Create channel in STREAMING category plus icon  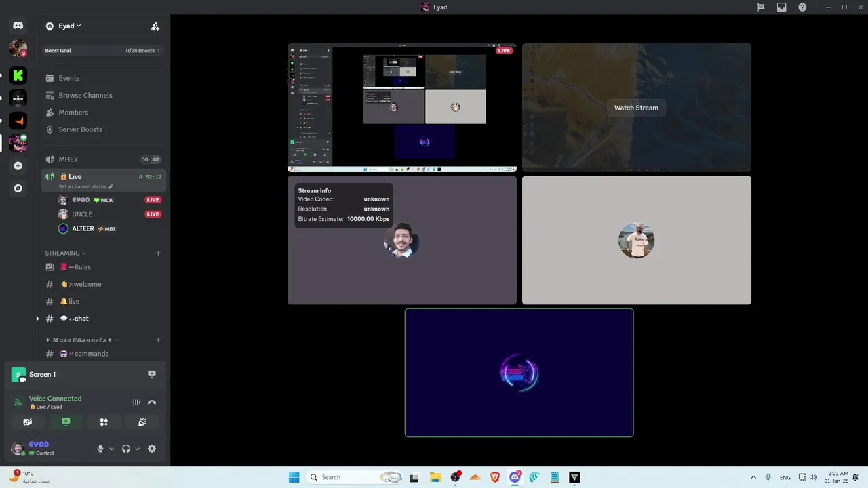(x=158, y=253)
